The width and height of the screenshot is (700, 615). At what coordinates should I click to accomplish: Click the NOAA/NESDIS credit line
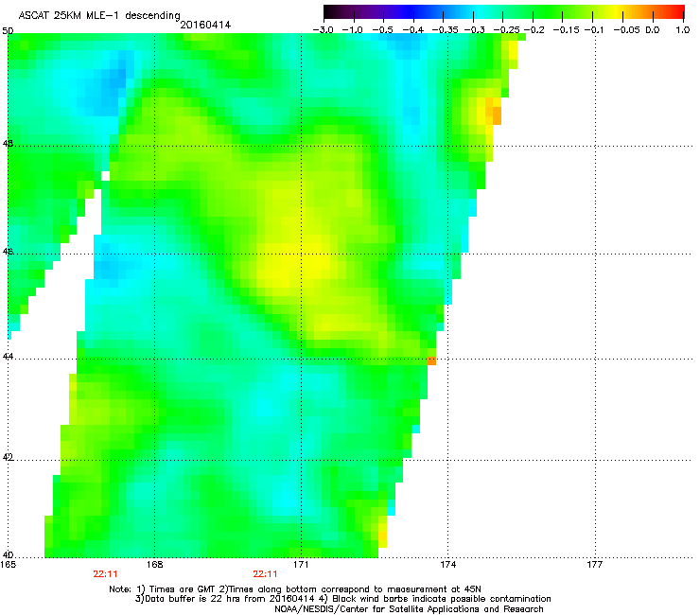[x=409, y=609]
